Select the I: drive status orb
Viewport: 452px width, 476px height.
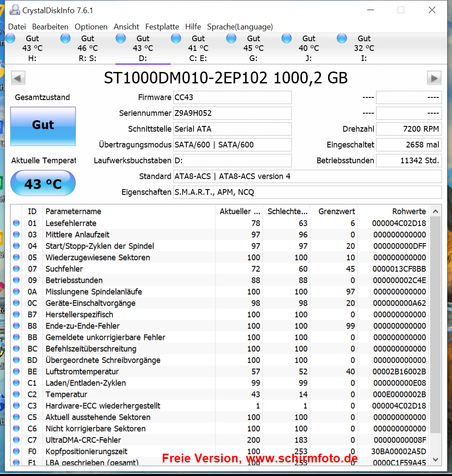pyautogui.click(x=341, y=39)
